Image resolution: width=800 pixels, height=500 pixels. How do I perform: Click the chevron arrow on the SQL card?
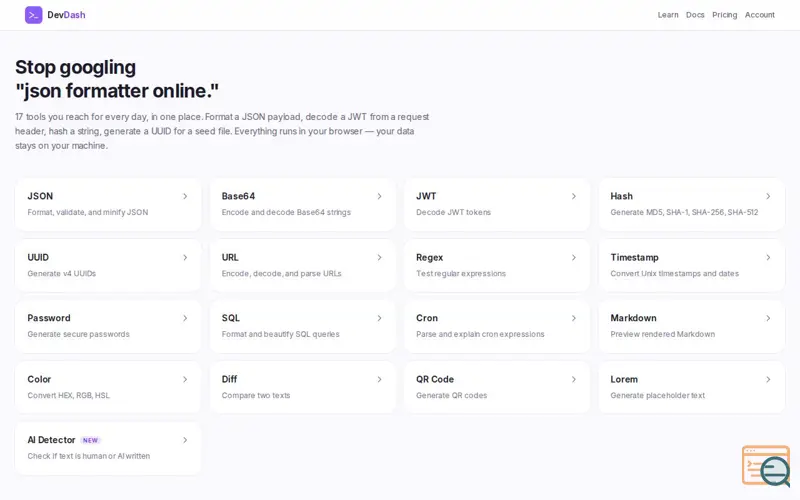pos(380,318)
